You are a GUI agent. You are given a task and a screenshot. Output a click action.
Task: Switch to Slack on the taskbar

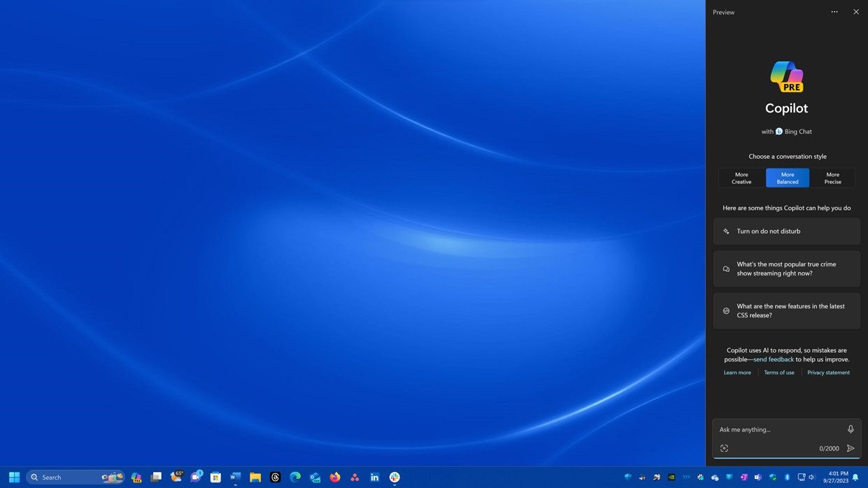coord(394,478)
